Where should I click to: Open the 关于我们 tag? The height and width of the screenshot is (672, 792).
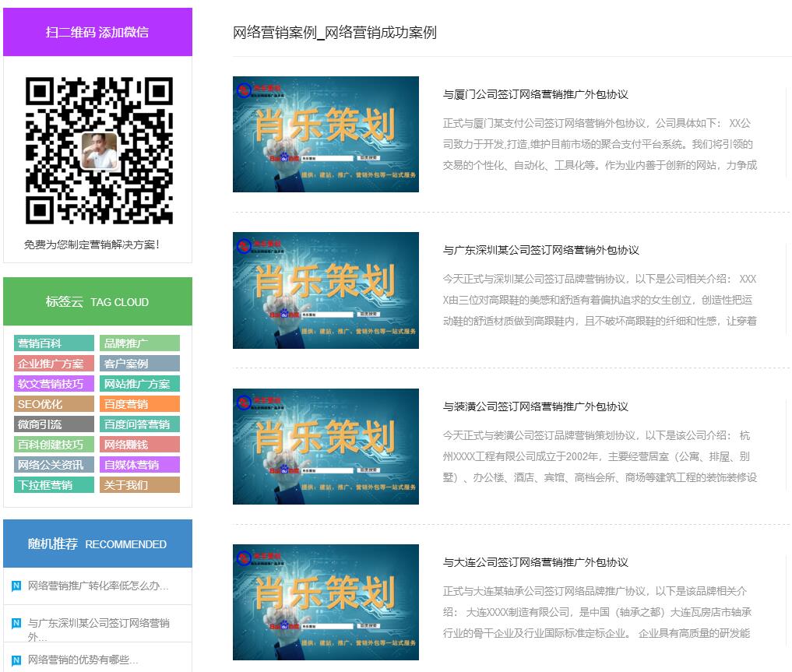(x=139, y=485)
